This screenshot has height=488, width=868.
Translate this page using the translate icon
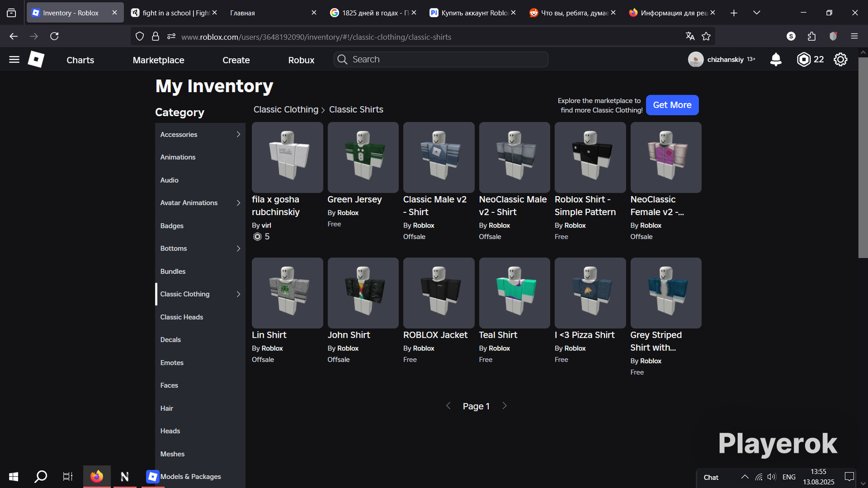690,36
